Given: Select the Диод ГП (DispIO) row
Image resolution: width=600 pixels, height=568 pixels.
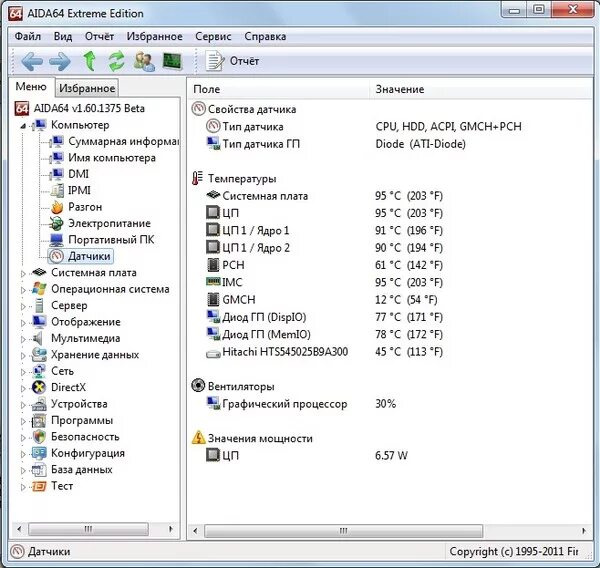Looking at the screenshot, I should click(x=324, y=317).
